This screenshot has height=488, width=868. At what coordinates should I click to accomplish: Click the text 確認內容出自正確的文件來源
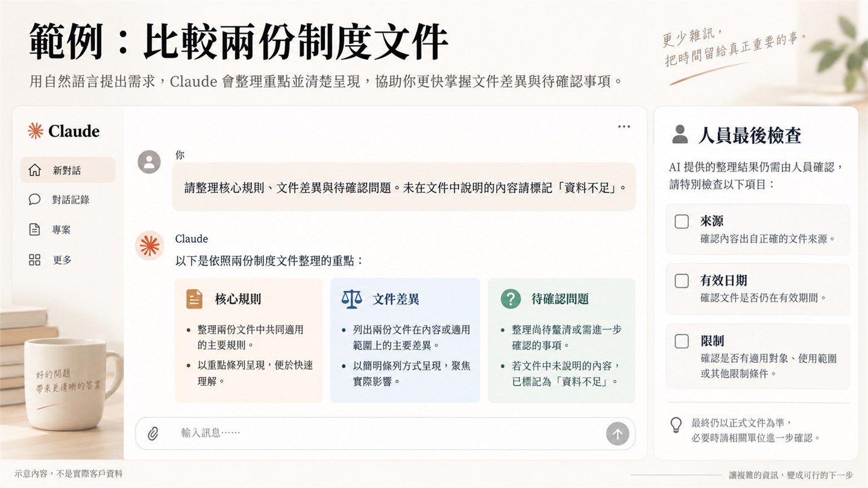point(768,239)
